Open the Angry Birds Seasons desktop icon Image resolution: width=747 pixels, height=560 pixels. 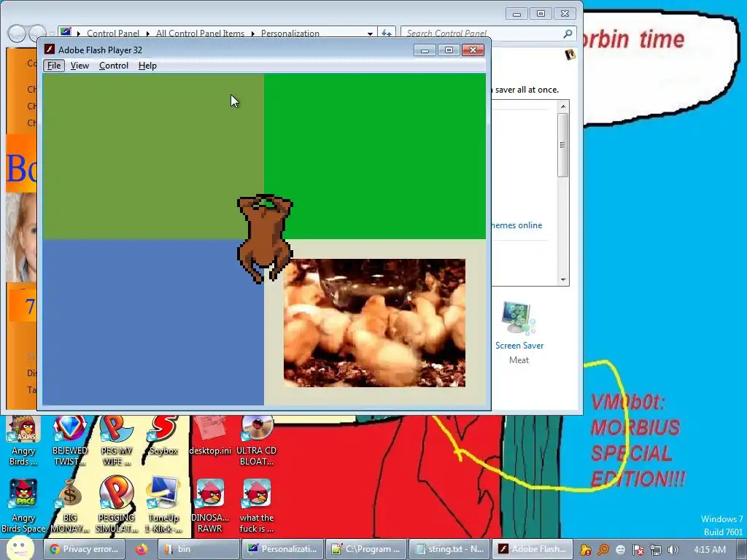[23, 440]
